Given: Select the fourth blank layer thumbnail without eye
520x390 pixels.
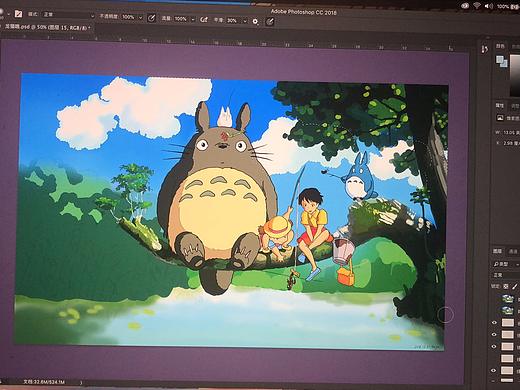Looking at the screenshot, I should [x=507, y=359].
